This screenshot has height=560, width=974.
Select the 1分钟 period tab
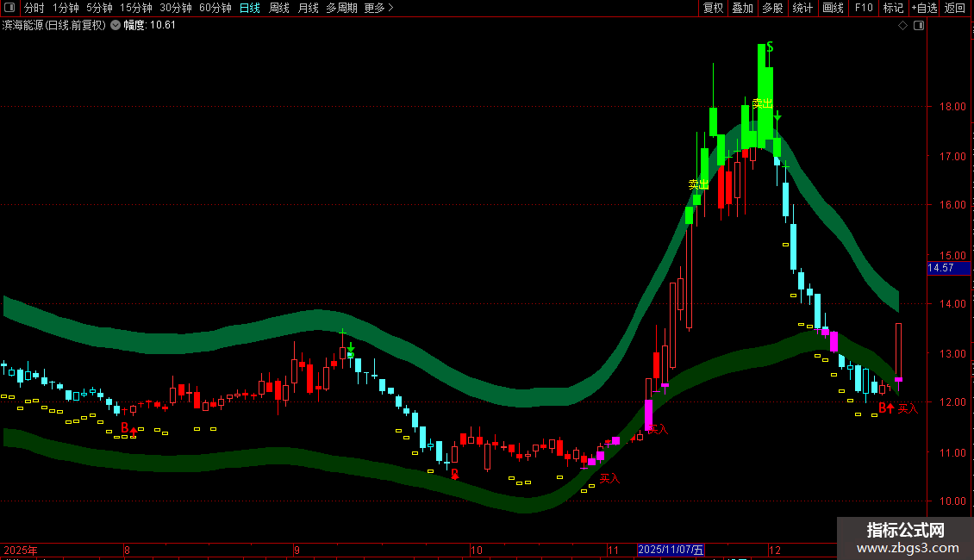(x=66, y=8)
